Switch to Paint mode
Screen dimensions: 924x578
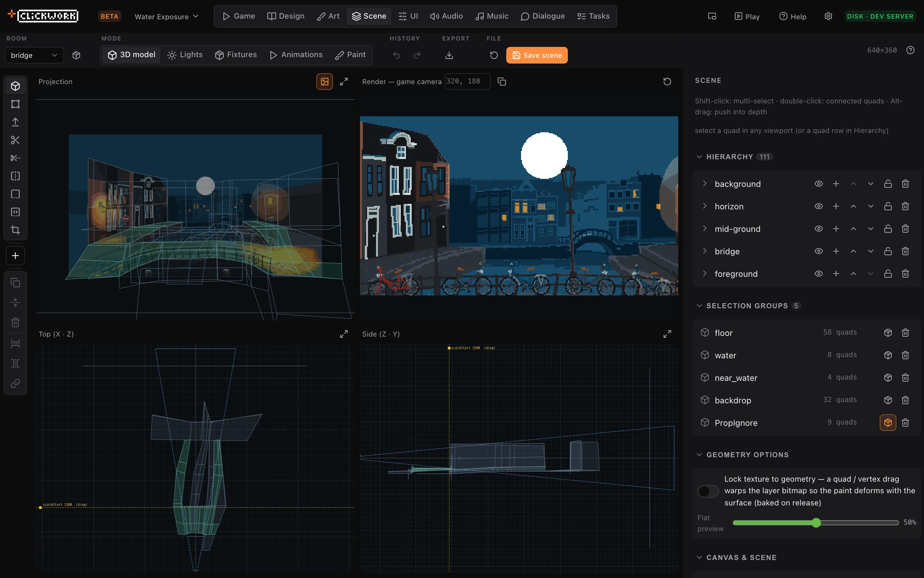pyautogui.click(x=350, y=55)
